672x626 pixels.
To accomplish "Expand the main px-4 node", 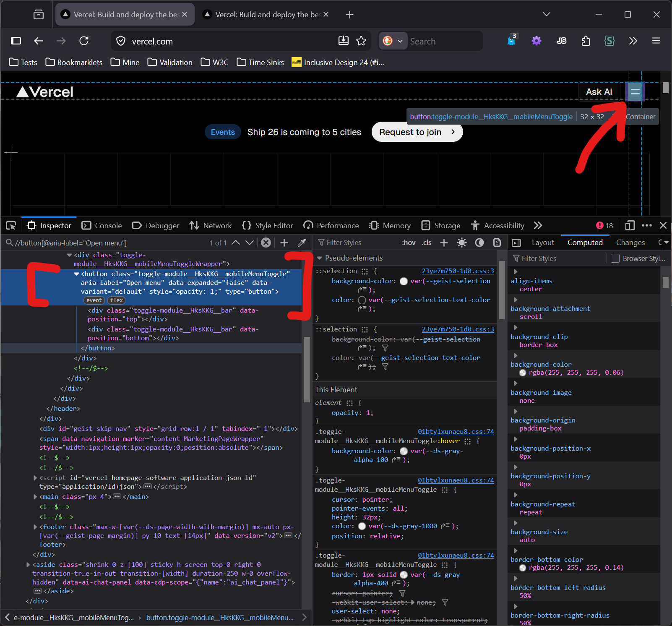I will point(35,497).
